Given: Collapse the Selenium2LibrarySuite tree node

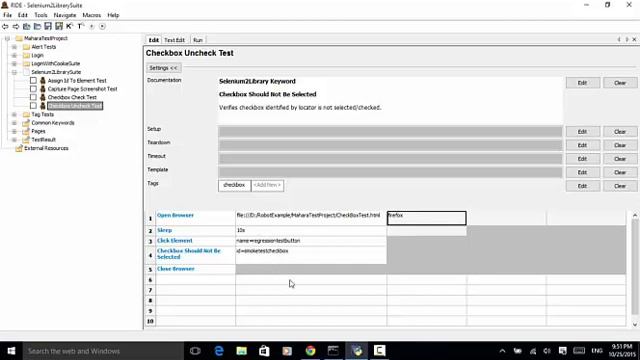Looking at the screenshot, I should click(x=14, y=72).
